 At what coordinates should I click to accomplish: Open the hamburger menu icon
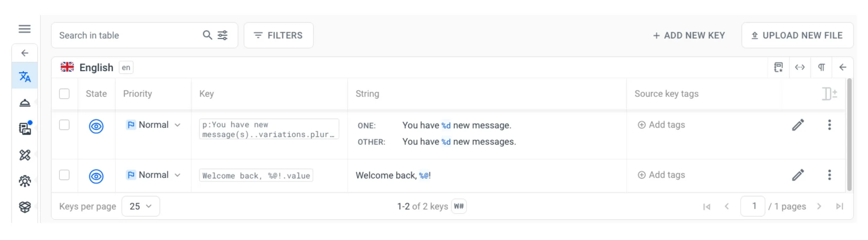(x=25, y=29)
